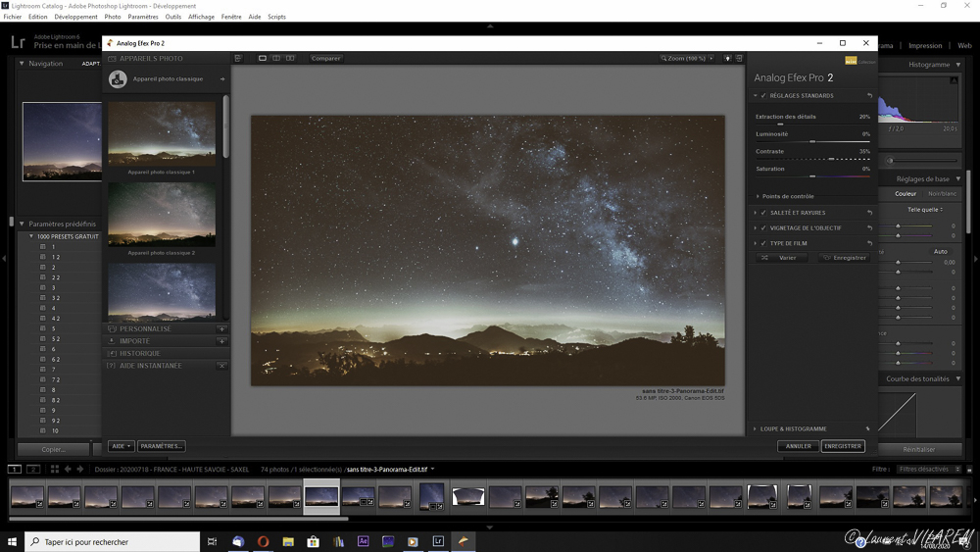Uncheck Vignetage de l'objectif filter
980x552 pixels.
(764, 228)
